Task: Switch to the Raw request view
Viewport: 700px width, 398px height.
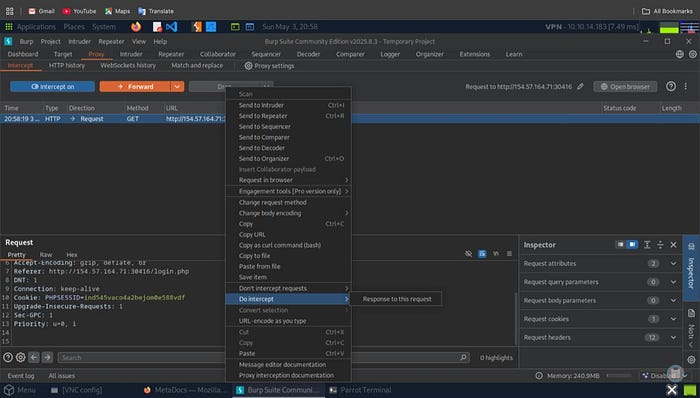Action: 46,254
